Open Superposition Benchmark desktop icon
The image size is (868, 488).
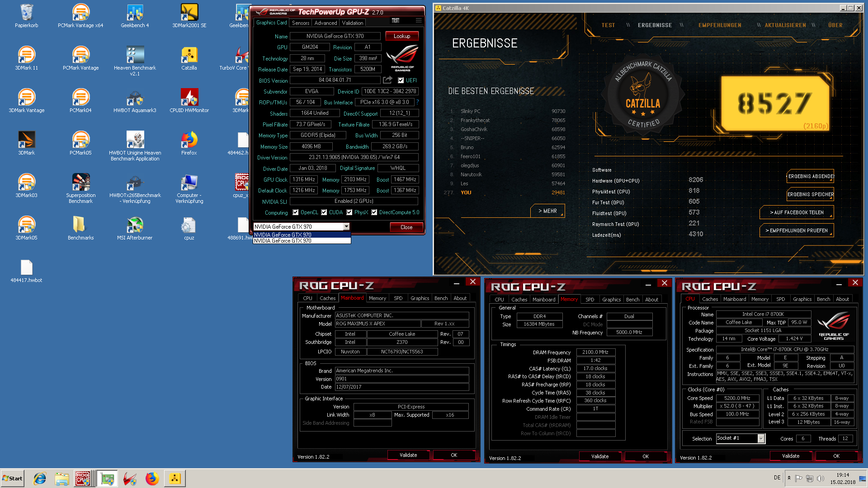[x=80, y=188]
